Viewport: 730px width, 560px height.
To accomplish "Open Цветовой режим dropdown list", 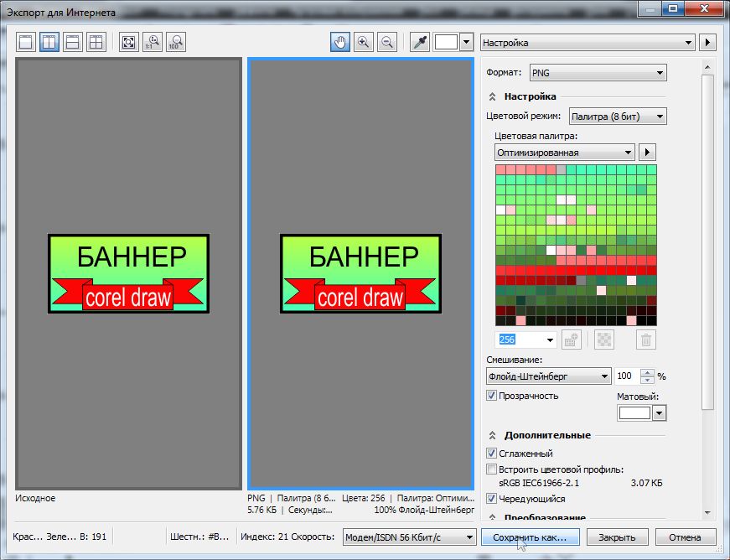I will (618, 117).
